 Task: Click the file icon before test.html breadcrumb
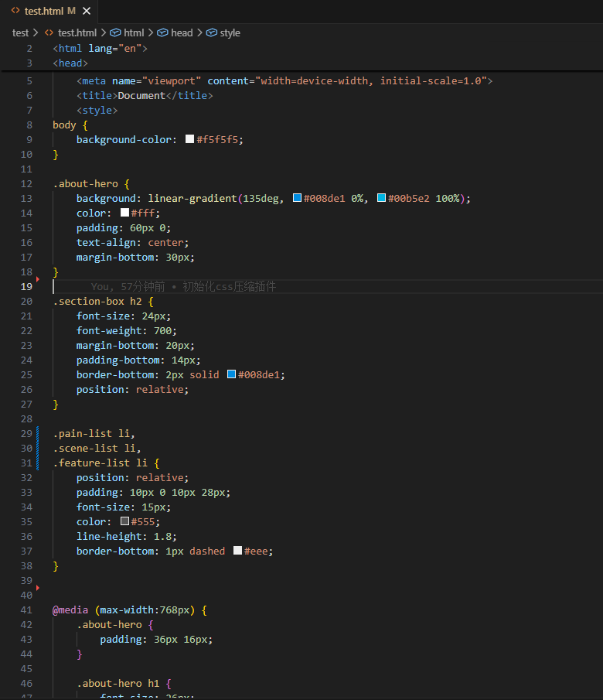pos(49,32)
